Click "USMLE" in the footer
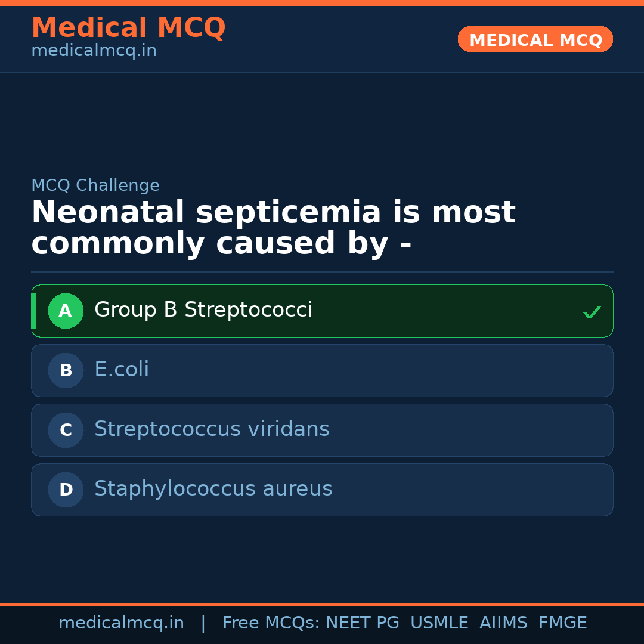Screen dimensions: 644x644 coord(439,623)
